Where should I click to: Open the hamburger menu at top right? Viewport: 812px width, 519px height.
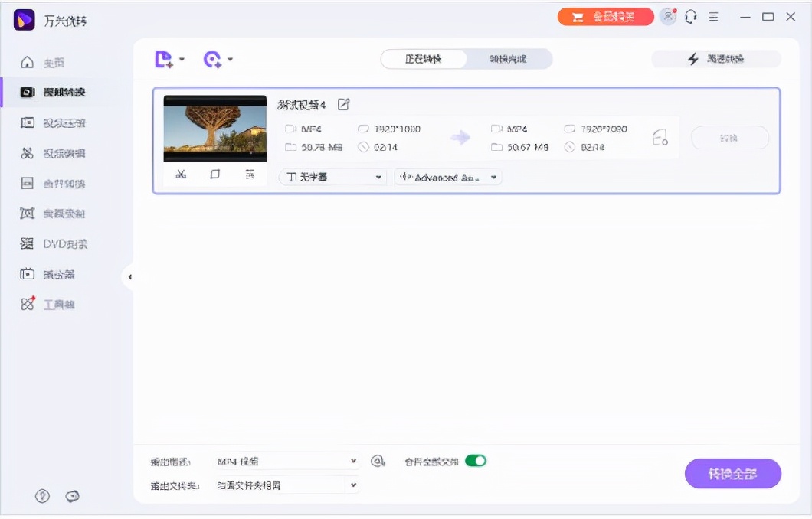715,16
